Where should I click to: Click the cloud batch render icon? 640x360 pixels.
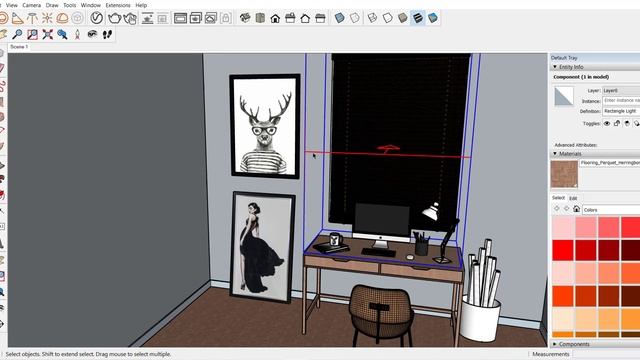click(x=211, y=18)
